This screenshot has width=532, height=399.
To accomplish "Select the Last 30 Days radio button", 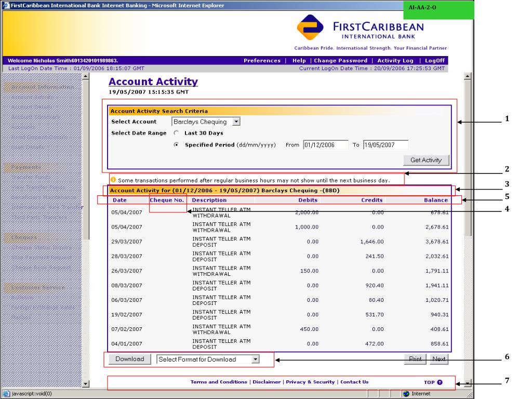I will (176, 133).
